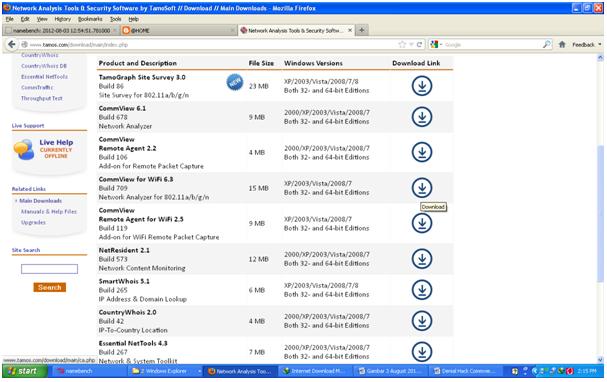Click the CommView for WiFi 6.3 title
Image resolution: width=607 pixels, height=382 pixels.
(136, 179)
